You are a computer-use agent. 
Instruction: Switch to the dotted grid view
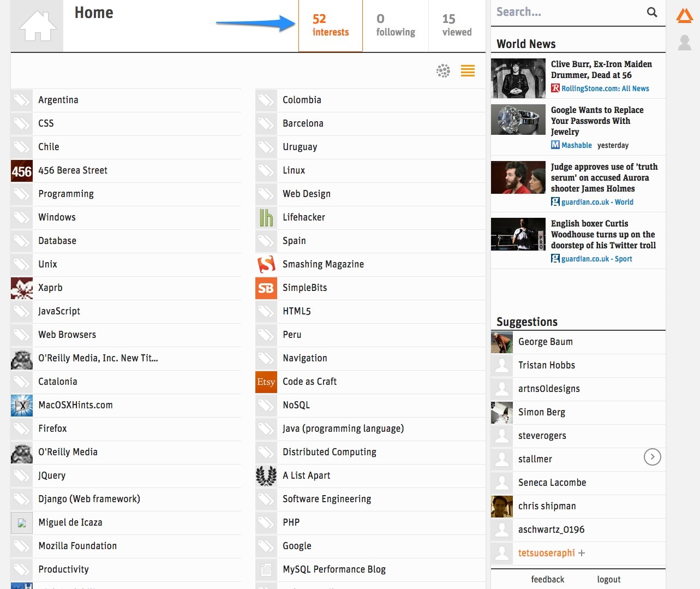pos(444,70)
